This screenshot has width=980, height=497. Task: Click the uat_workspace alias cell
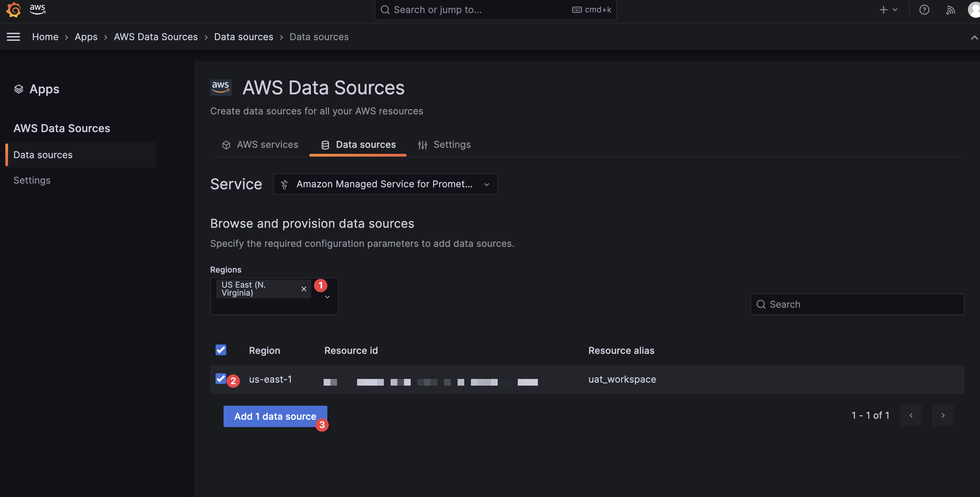point(622,379)
